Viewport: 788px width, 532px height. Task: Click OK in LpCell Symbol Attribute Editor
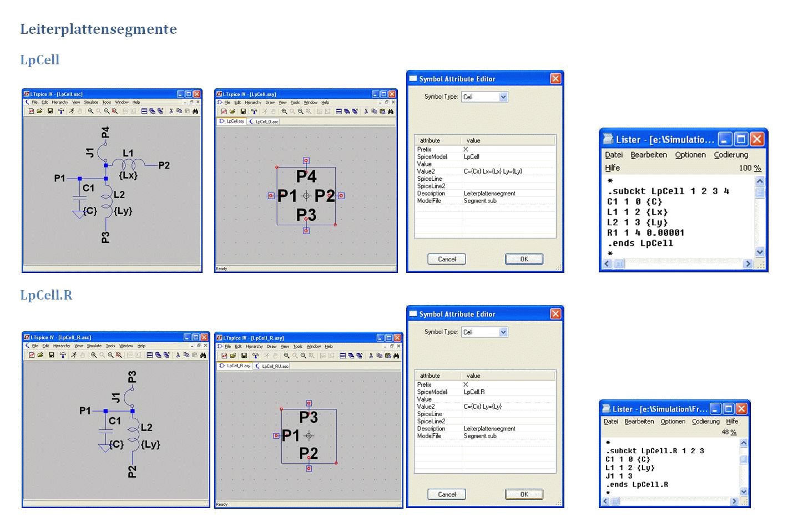[524, 259]
